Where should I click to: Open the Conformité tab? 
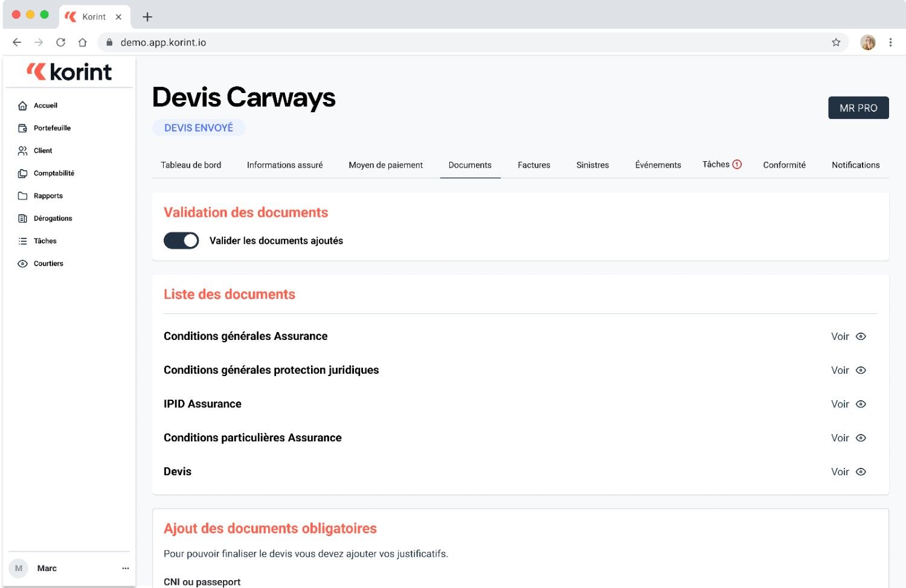(x=784, y=165)
